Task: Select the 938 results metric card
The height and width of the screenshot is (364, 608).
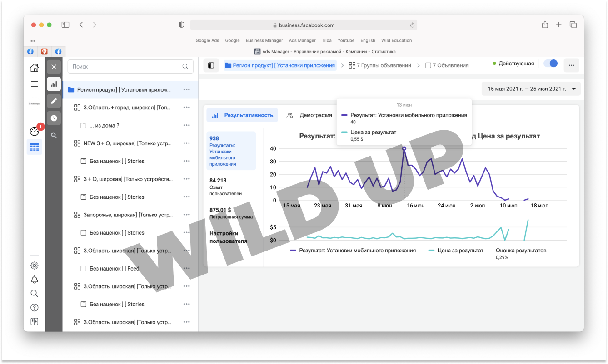Action: pyautogui.click(x=231, y=151)
